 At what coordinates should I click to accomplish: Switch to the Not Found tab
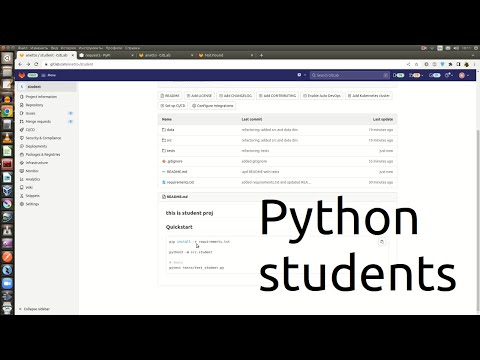pos(225,55)
